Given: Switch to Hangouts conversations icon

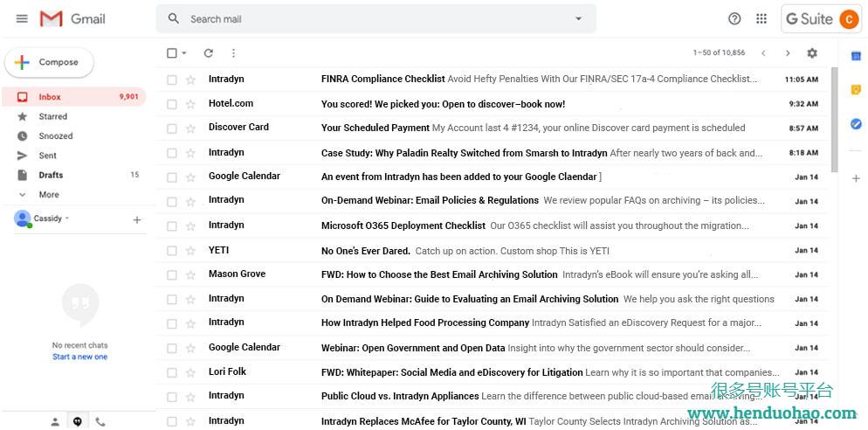Looking at the screenshot, I should 78,421.
